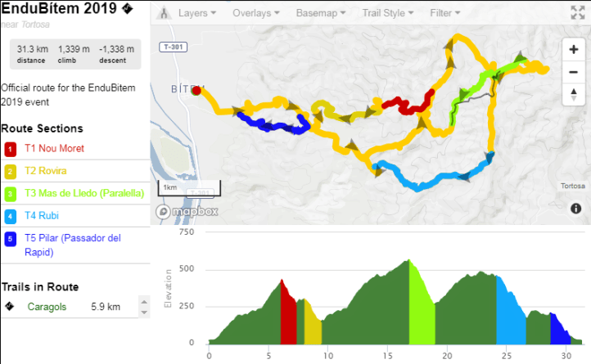This screenshot has width=591, height=364.
Task: Open the Layers dropdown
Action: coord(197,14)
